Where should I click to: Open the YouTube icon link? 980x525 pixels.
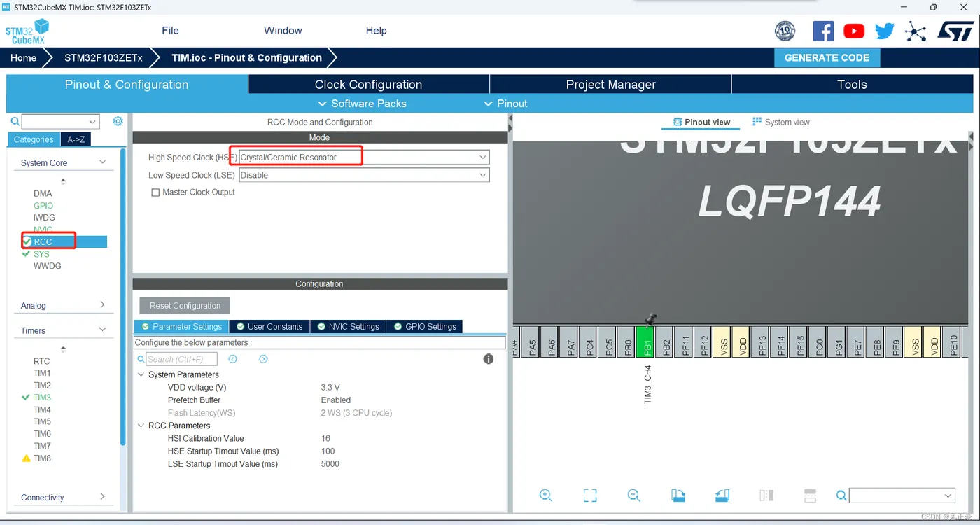pyautogui.click(x=854, y=31)
